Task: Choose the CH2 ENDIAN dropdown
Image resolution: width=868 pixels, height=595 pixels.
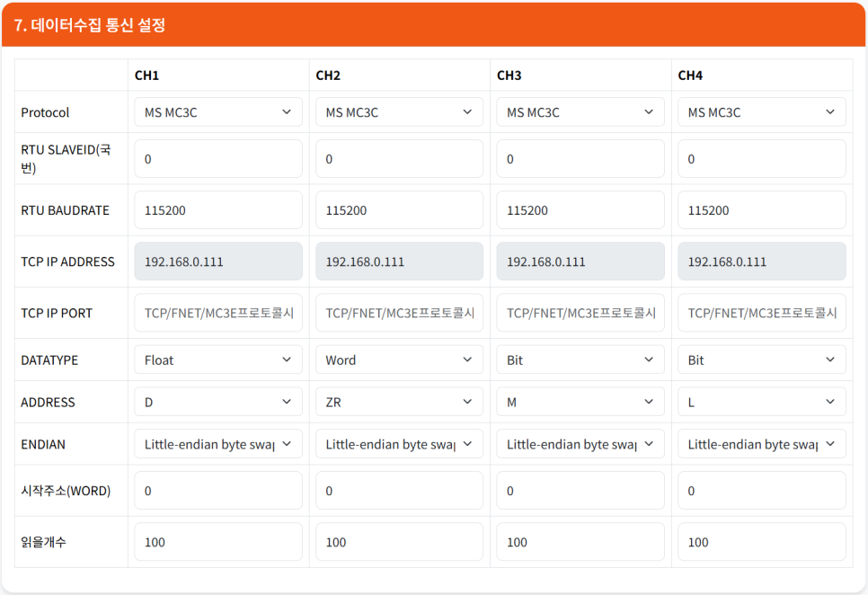Action: tap(399, 444)
